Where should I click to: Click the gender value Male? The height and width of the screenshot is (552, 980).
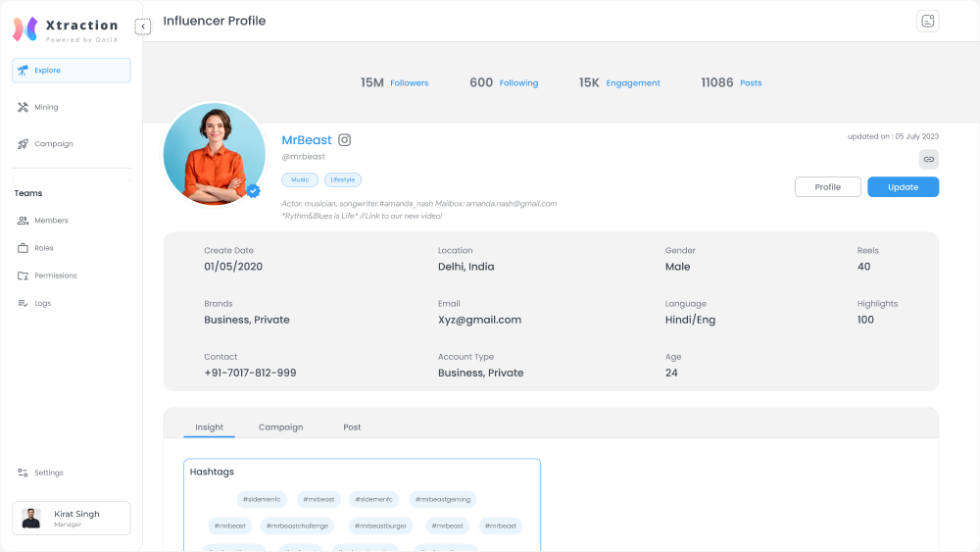tap(677, 267)
